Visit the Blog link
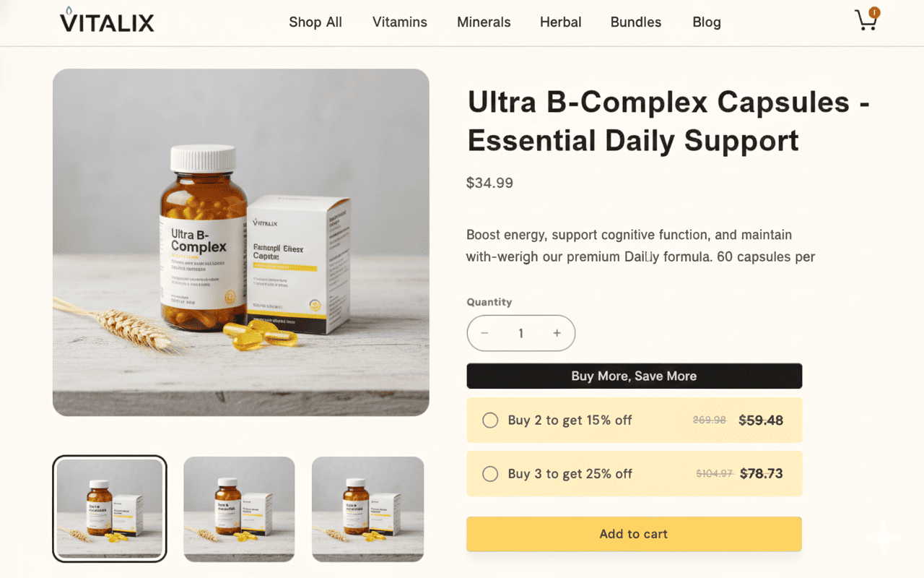 [x=707, y=22]
